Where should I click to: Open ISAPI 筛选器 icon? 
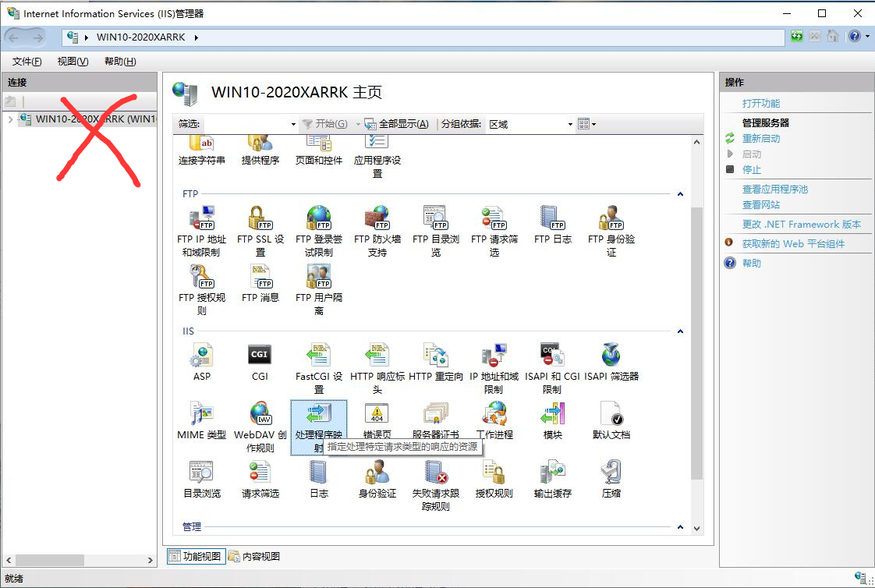point(611,363)
